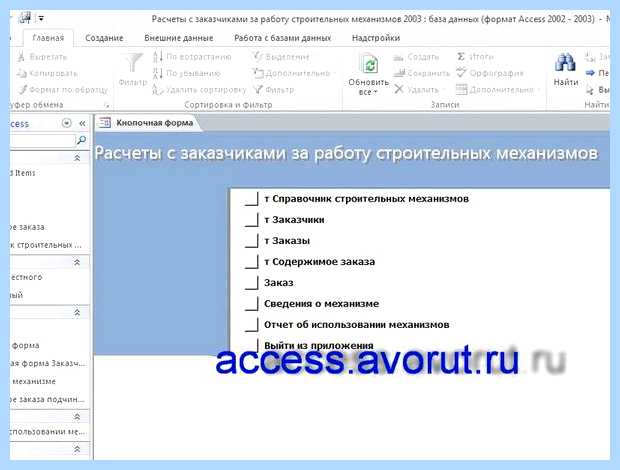Select 'к строительных ...' navigation item
The width and height of the screenshot is (620, 470).
[46, 245]
